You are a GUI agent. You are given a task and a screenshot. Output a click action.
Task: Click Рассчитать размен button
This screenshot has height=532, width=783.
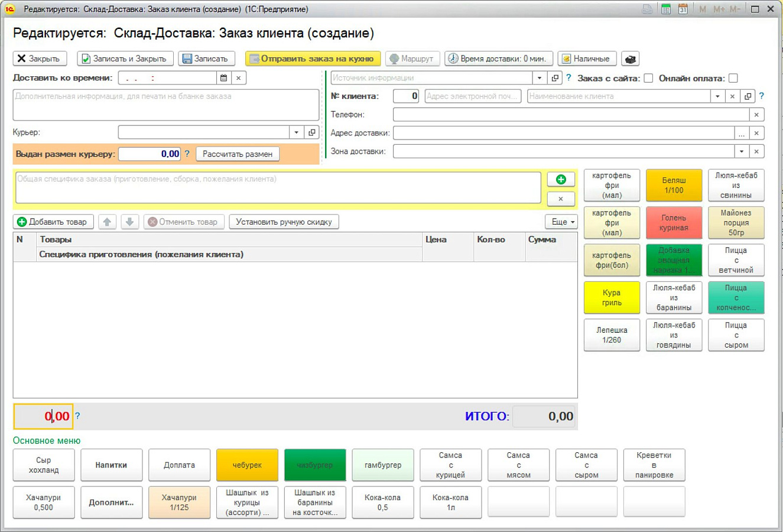[x=238, y=154]
